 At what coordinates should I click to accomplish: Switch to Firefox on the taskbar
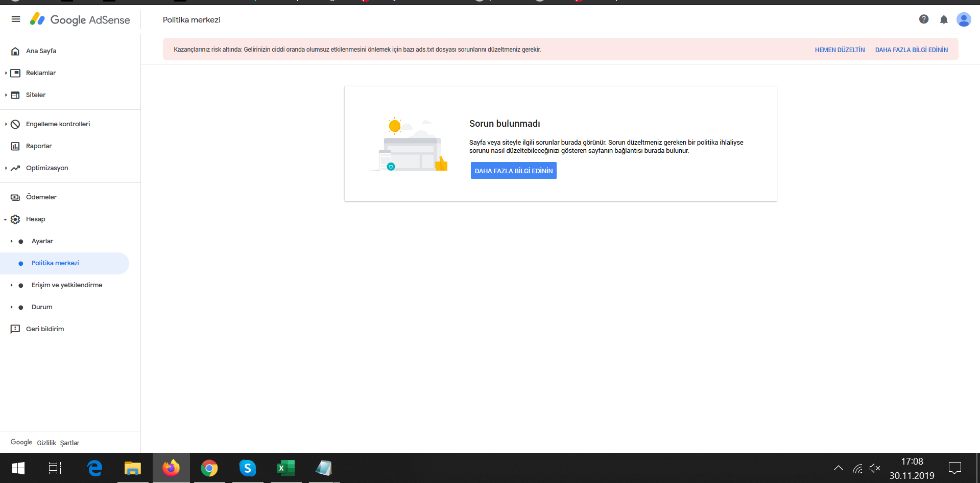pyautogui.click(x=171, y=468)
